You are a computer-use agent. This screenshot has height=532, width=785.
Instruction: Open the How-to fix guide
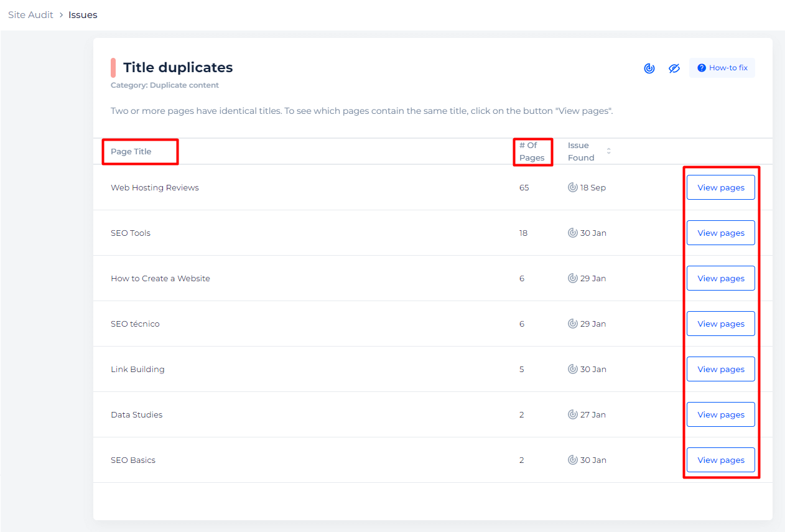coord(722,67)
